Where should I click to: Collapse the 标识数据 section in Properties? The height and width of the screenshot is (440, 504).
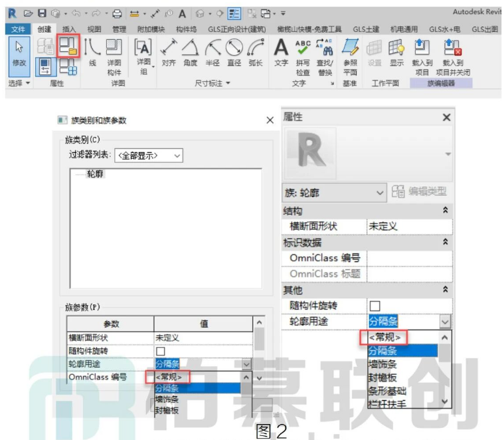[x=445, y=242]
